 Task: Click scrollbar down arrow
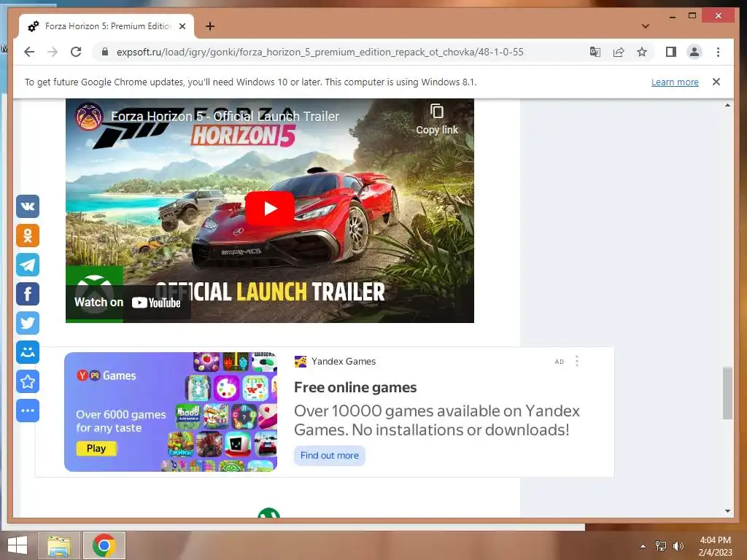pyautogui.click(x=727, y=511)
